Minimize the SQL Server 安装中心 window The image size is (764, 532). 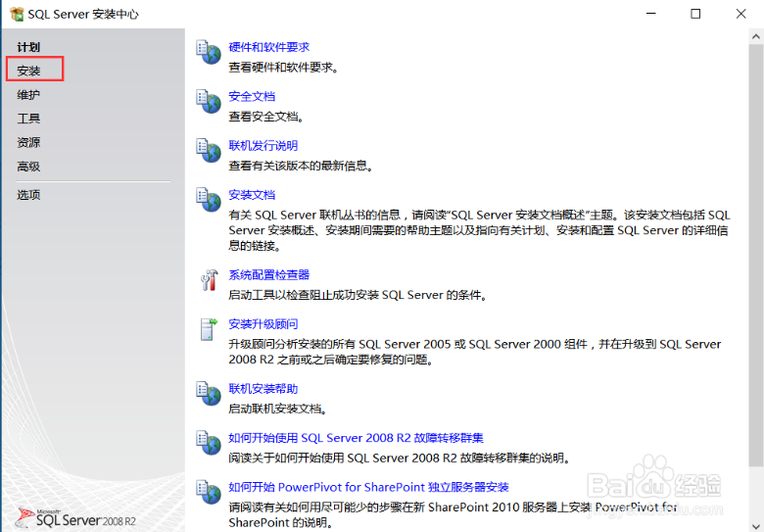tap(651, 14)
